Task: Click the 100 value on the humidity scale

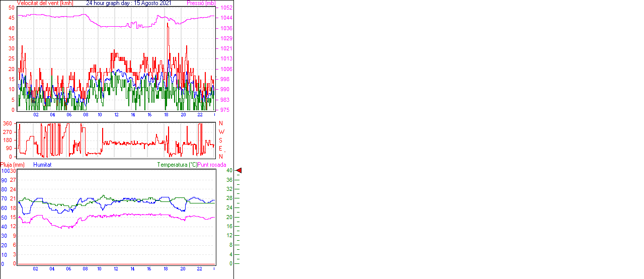Action: click(5, 171)
